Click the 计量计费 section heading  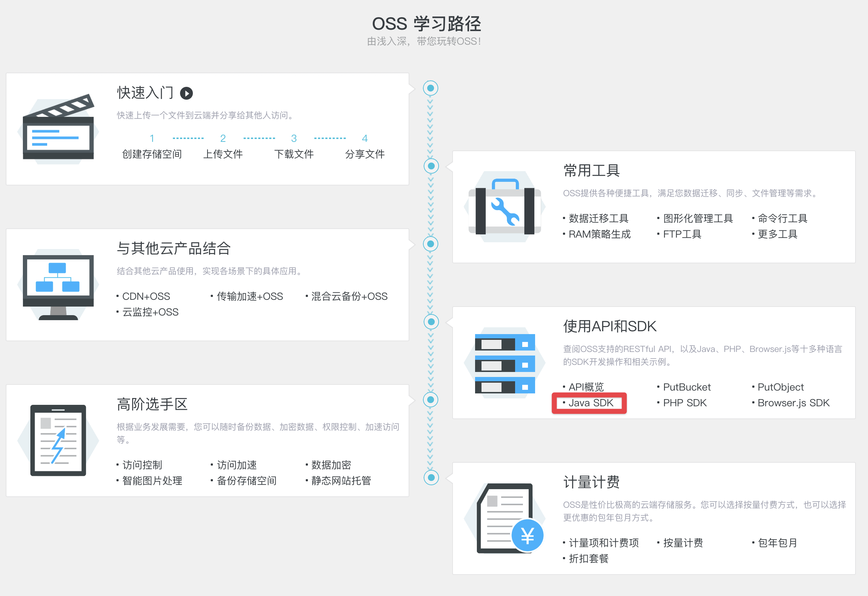591,482
